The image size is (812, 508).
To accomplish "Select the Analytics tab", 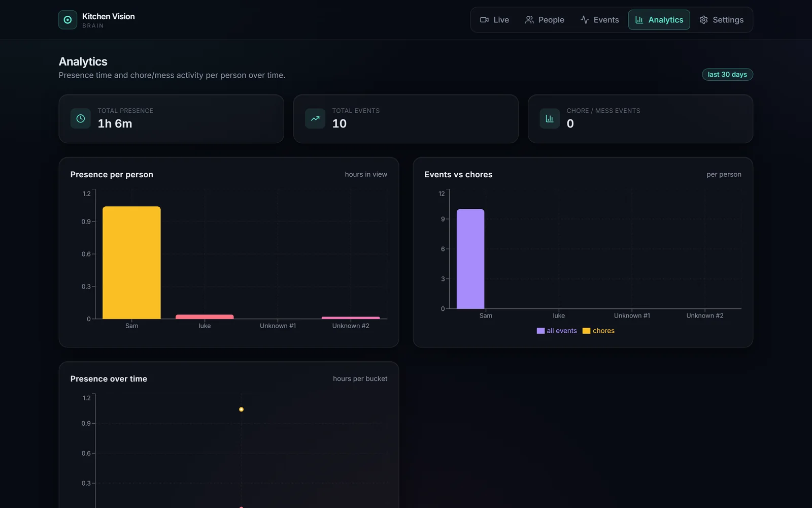I will [x=659, y=20].
